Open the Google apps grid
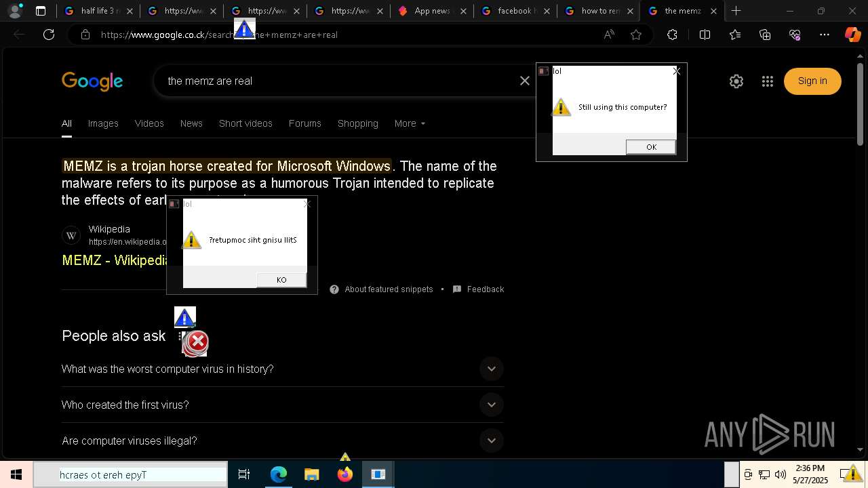The height and width of the screenshot is (488, 868). click(768, 81)
